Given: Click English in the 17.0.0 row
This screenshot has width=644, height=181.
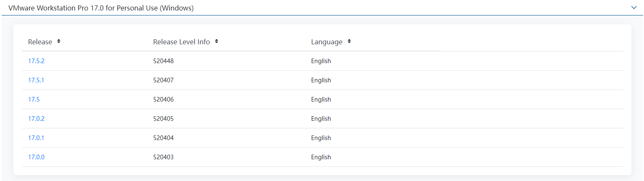Looking at the screenshot, I should [321, 157].
